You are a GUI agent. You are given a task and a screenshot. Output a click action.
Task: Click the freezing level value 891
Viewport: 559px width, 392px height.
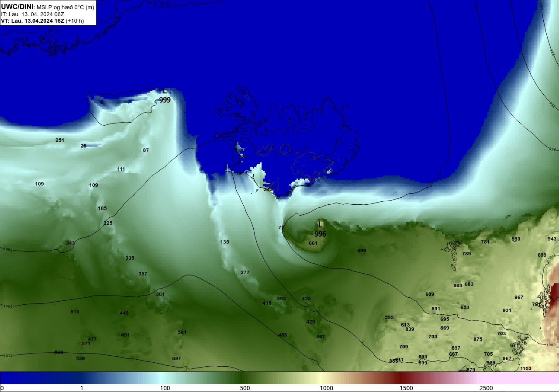coord(436,309)
